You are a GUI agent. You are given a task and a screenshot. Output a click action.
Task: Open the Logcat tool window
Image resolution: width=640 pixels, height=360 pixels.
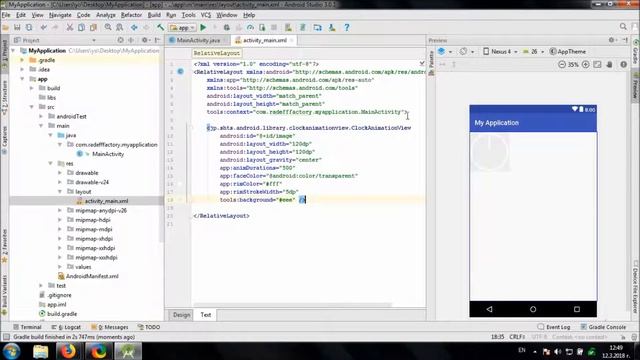[66, 327]
